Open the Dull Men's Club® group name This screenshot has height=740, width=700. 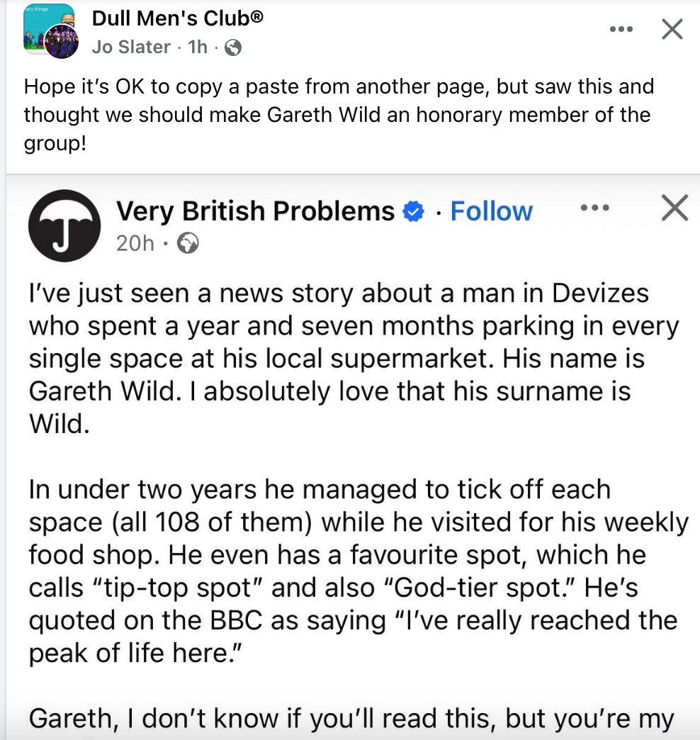coord(178,18)
